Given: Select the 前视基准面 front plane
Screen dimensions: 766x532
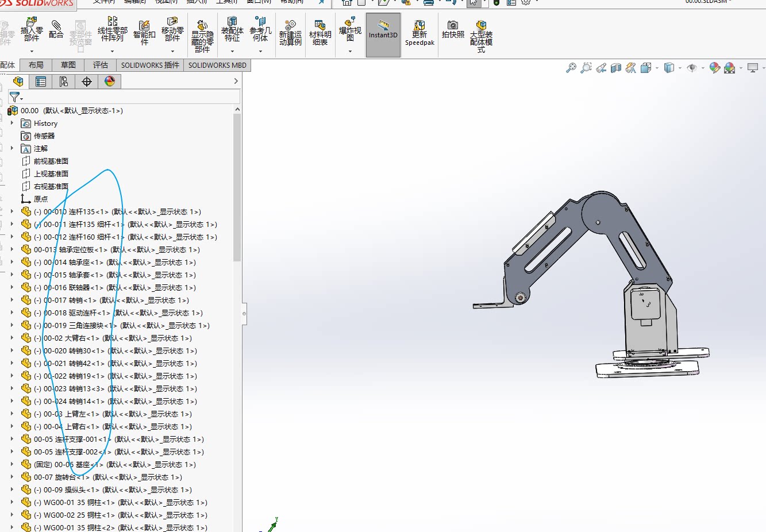Looking at the screenshot, I should click(x=51, y=161).
